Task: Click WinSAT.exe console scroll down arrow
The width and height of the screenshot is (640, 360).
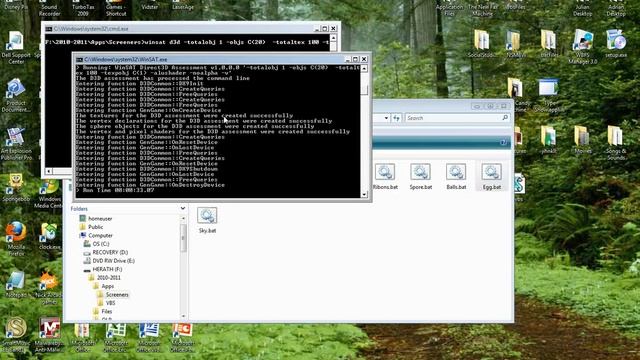Action: [364, 195]
